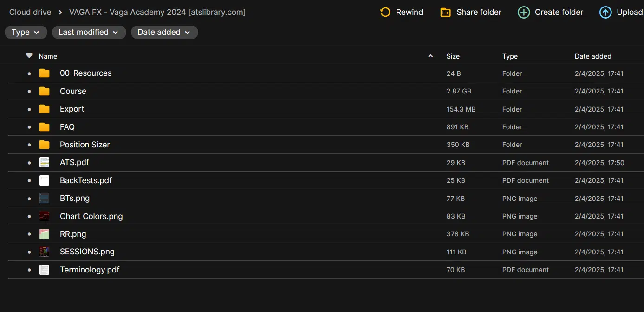The height and width of the screenshot is (312, 644).
Task: Toggle favorite dot for Terminology.pdf
Action: [29, 270]
